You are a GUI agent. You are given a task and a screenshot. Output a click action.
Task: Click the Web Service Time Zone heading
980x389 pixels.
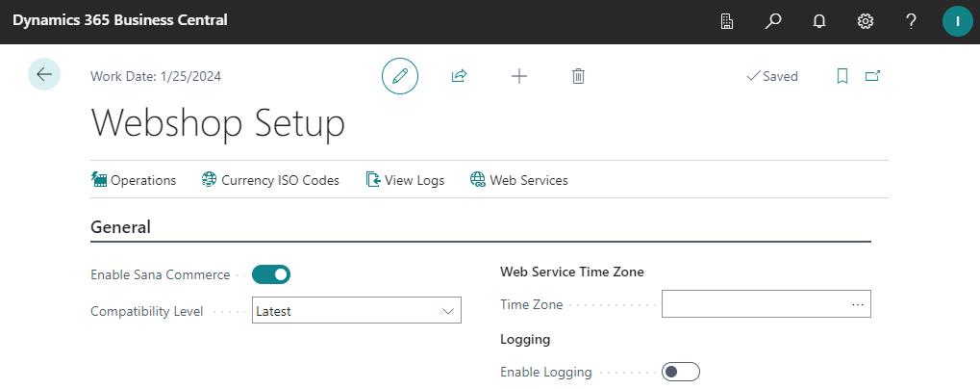pos(572,272)
